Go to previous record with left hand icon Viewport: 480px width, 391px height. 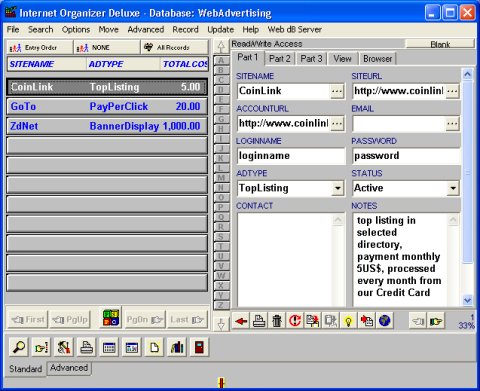click(x=418, y=321)
